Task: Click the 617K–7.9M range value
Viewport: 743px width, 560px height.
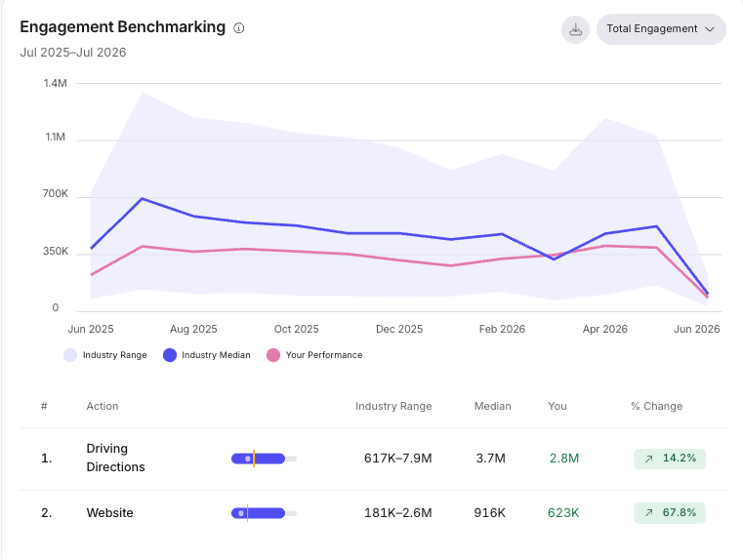Action: 398,459
